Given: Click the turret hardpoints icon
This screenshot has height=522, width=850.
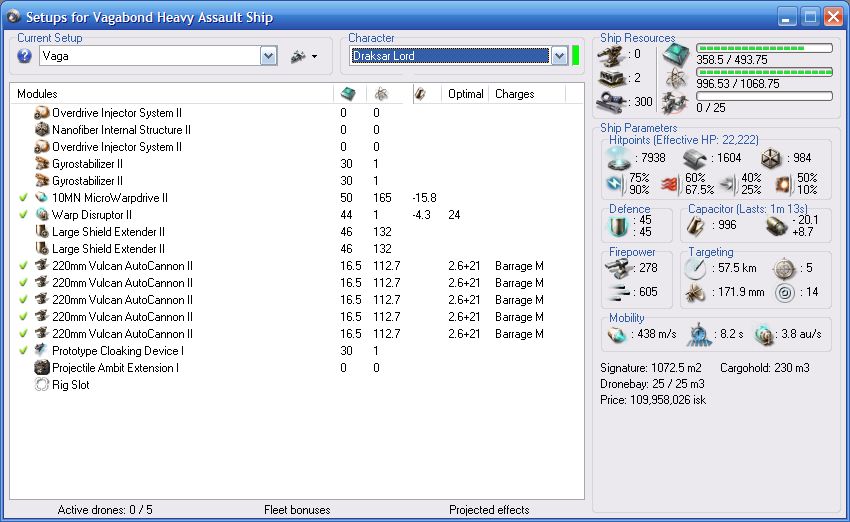Looking at the screenshot, I should pyautogui.click(x=611, y=56).
